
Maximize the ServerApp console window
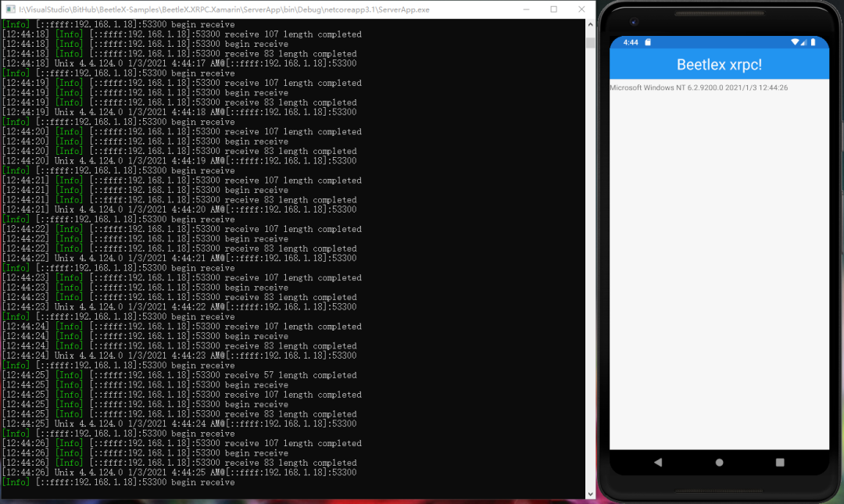tap(553, 9)
